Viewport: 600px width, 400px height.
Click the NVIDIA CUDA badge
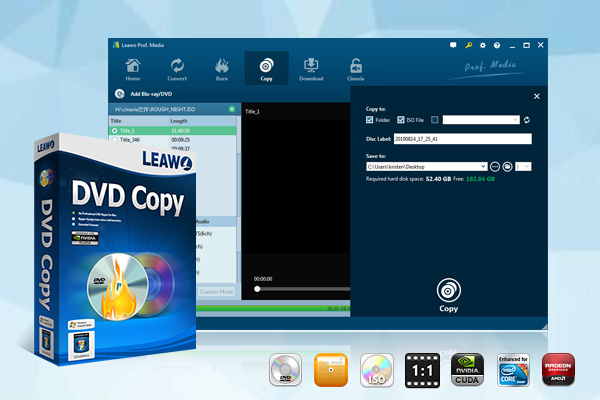point(467,370)
